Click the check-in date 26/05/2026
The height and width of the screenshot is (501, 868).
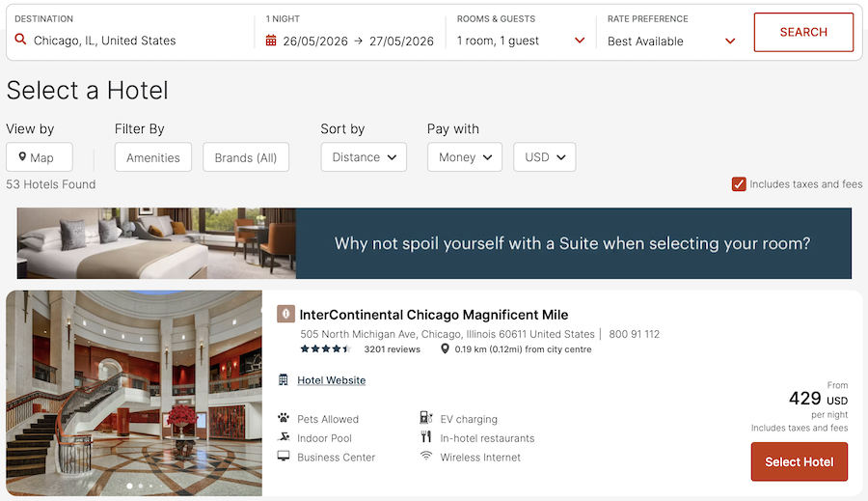pos(315,41)
